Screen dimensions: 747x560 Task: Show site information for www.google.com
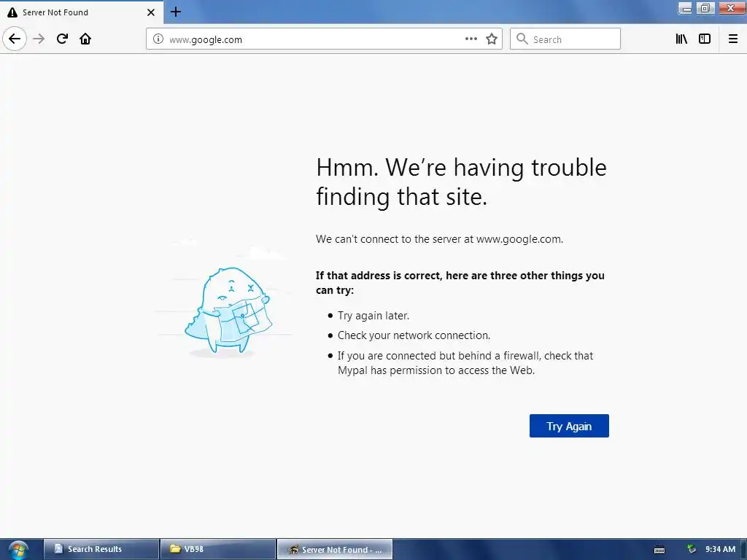coord(158,39)
